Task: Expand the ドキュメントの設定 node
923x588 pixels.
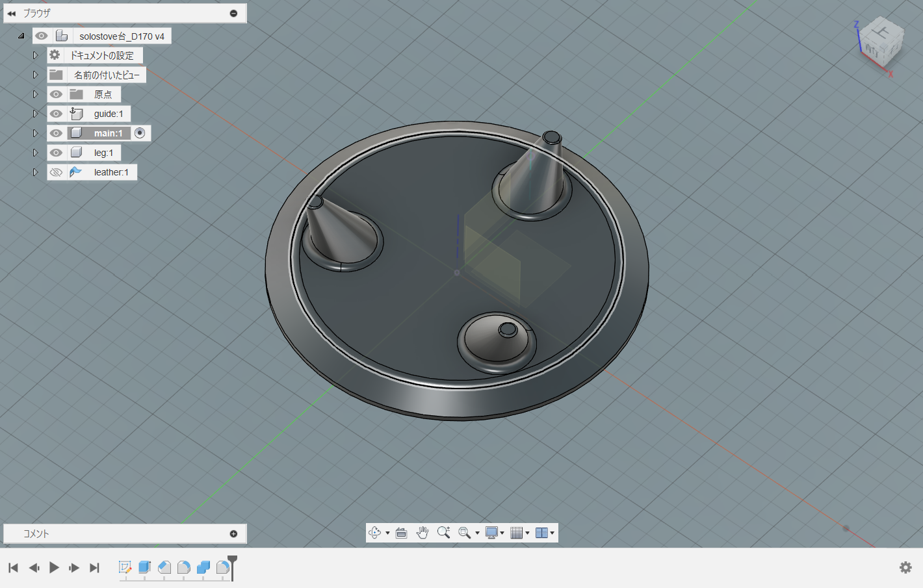Action: point(36,55)
